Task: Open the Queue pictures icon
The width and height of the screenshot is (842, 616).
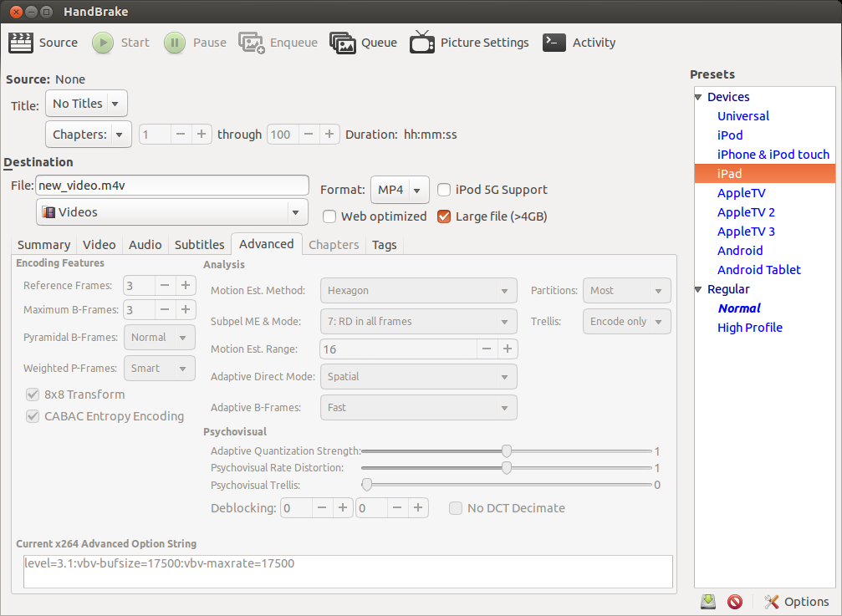Action: (343, 43)
